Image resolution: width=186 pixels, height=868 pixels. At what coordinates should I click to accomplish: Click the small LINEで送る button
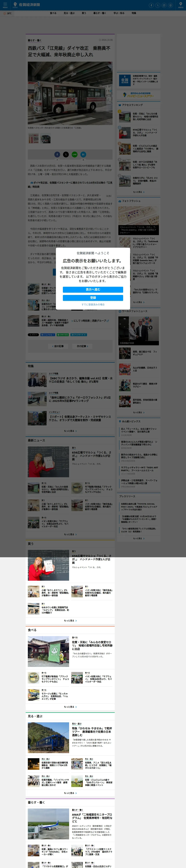pyautogui.click(x=63, y=335)
